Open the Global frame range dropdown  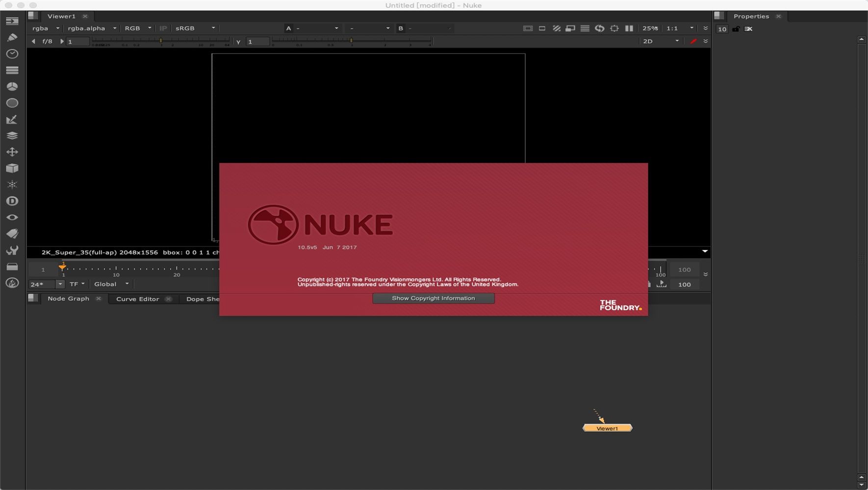[111, 284]
